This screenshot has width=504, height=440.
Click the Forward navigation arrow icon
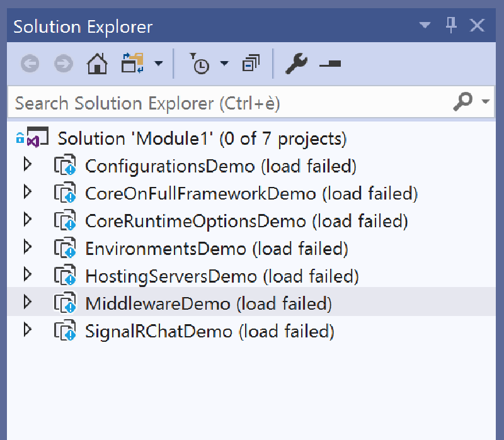point(63,64)
